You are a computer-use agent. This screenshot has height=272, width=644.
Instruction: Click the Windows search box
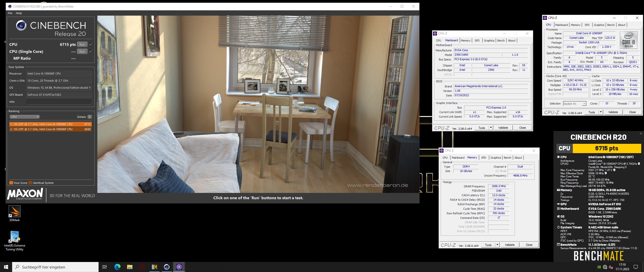(x=55, y=267)
